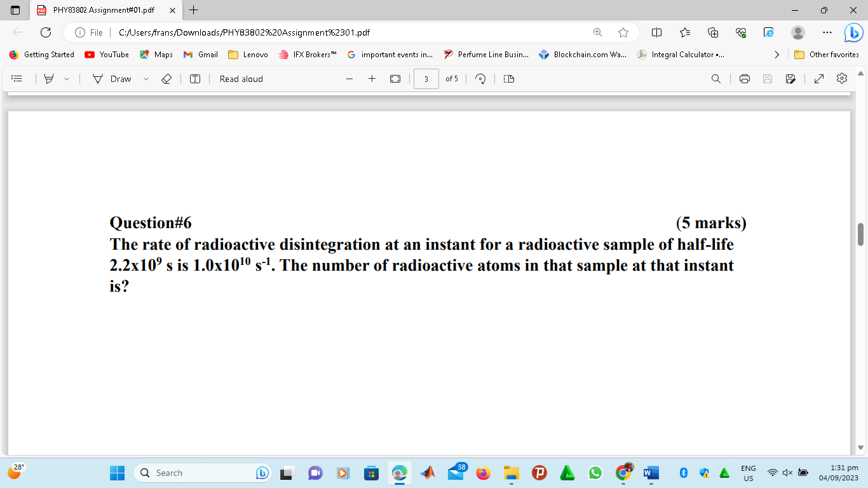Save the PDF file
Image resolution: width=868 pixels, height=488 pixels.
[x=768, y=78]
